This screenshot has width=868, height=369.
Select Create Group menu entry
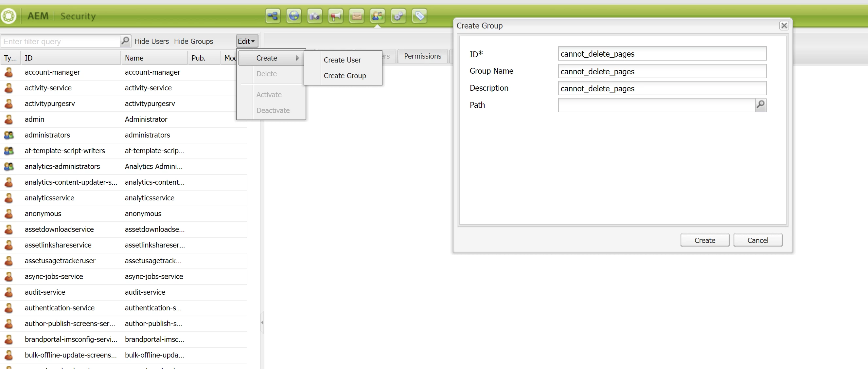tap(345, 76)
